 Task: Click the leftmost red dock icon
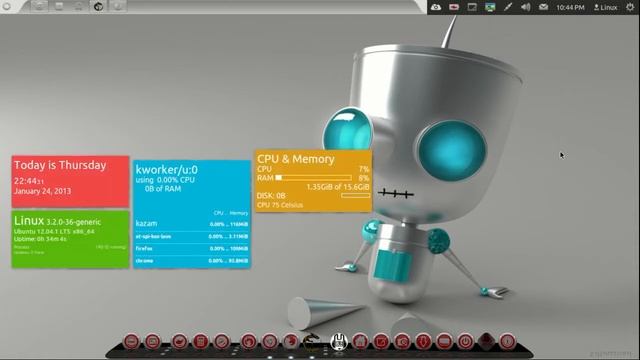coord(131,341)
